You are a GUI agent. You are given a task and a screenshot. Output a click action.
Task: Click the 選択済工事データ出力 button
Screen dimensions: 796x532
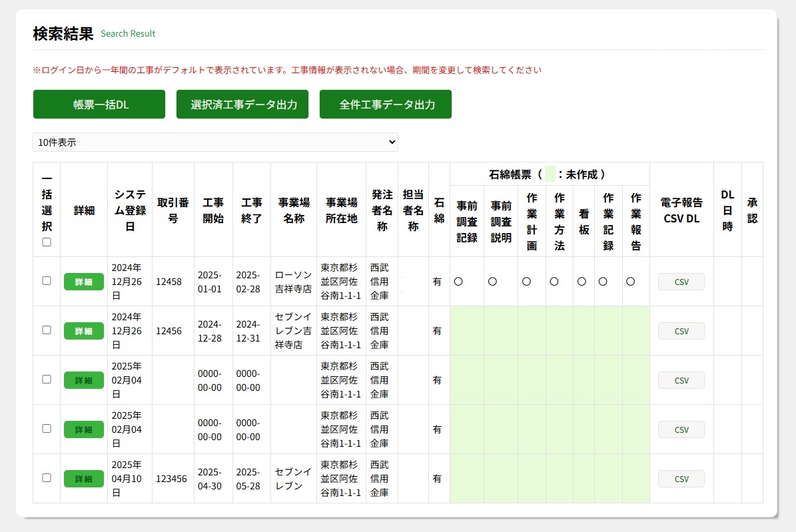pos(242,104)
